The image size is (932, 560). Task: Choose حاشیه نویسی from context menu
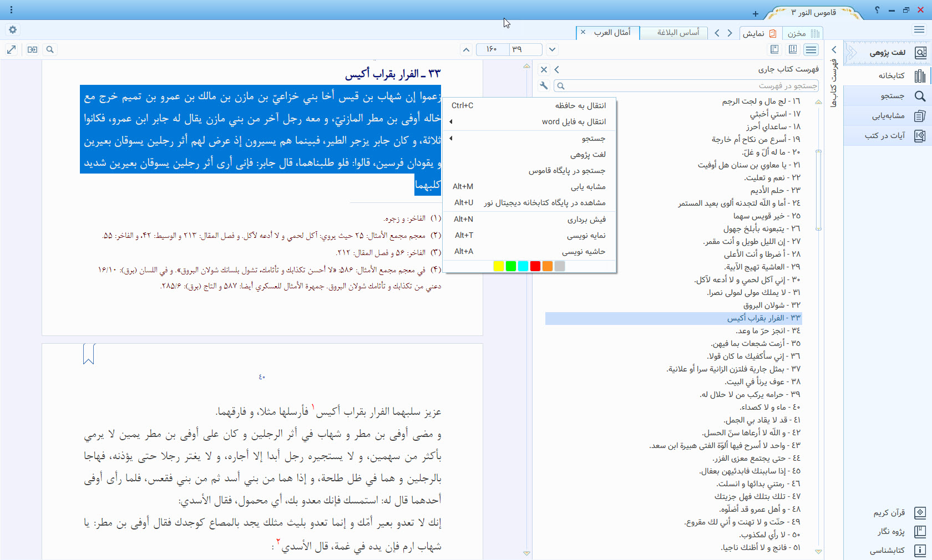(530, 251)
